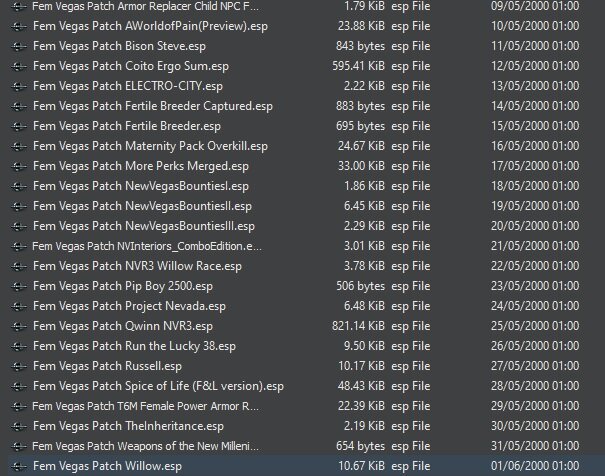Click the esp File type on Russell.esp row
Screen dimensions: 605x476
click(411, 366)
